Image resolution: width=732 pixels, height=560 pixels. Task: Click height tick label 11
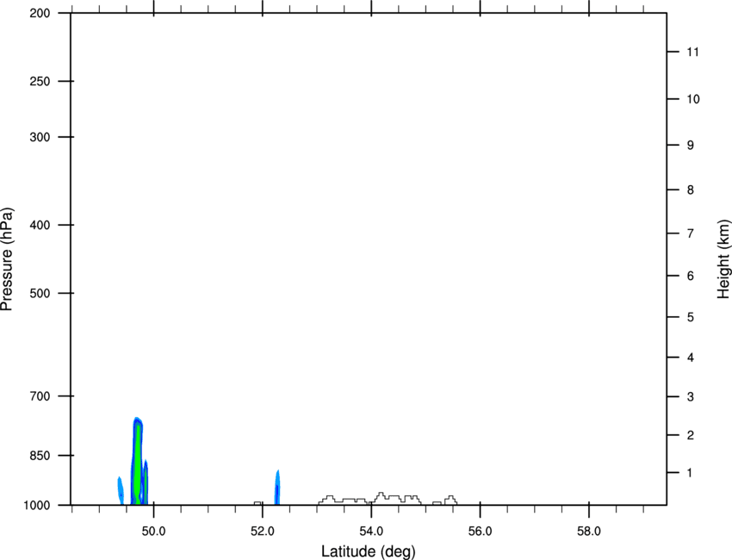[x=692, y=52]
